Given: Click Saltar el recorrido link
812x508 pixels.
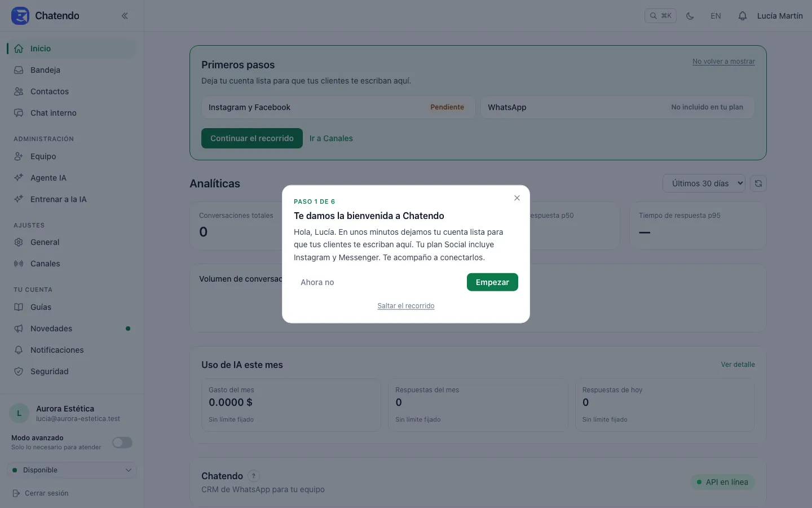Looking at the screenshot, I should pyautogui.click(x=406, y=306).
